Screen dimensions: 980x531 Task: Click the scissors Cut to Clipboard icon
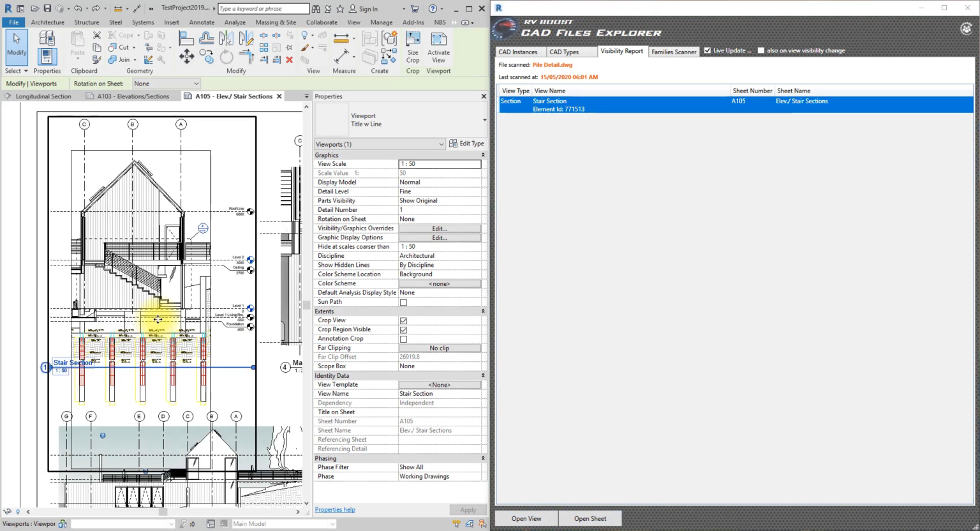click(x=97, y=35)
